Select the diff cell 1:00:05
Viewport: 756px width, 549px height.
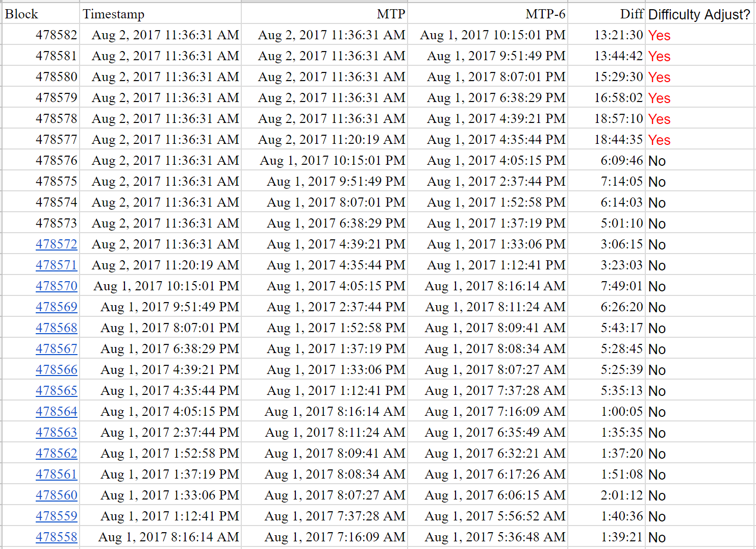pos(607,411)
